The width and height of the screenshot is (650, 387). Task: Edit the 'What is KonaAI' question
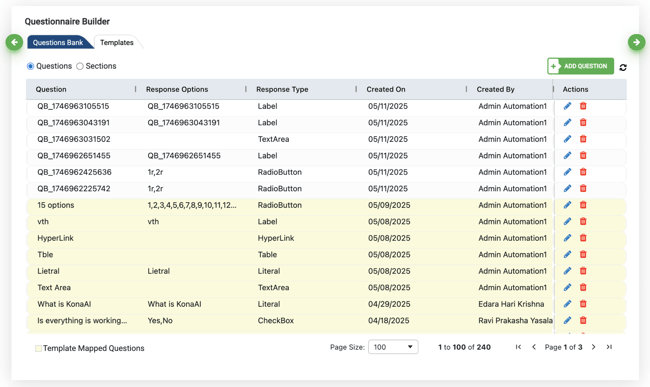pos(568,304)
